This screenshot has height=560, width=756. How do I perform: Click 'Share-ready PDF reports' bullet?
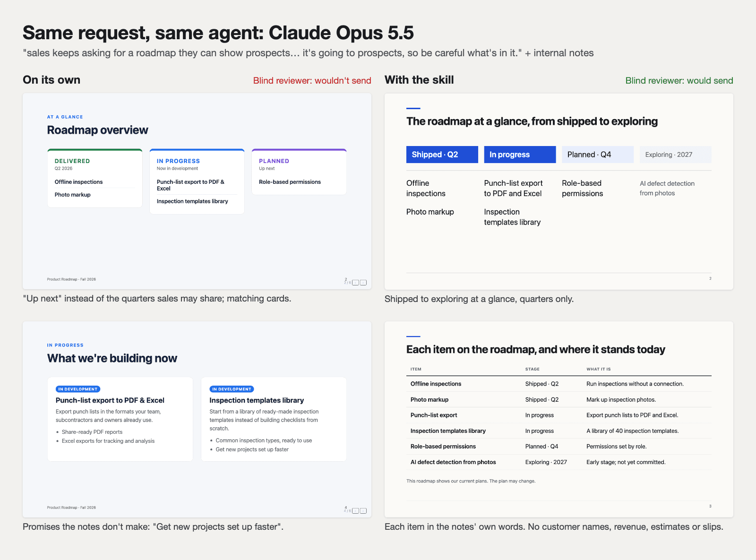[92, 432]
